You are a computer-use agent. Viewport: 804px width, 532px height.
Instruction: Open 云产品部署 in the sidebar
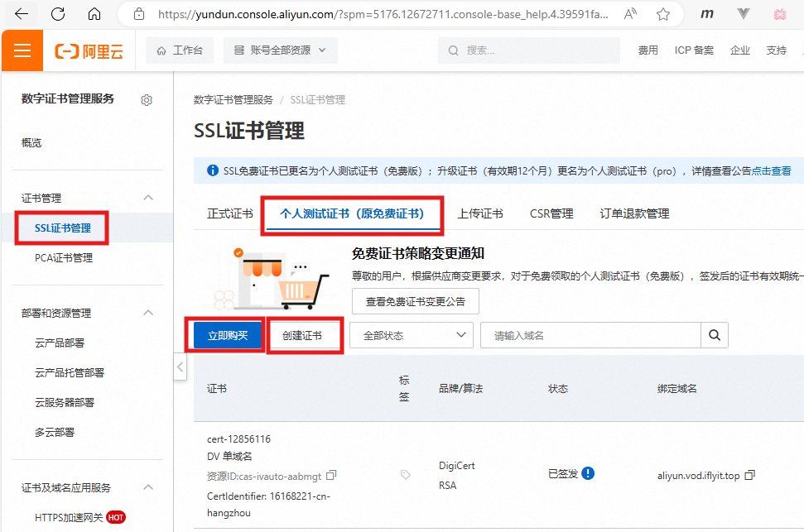pos(60,343)
